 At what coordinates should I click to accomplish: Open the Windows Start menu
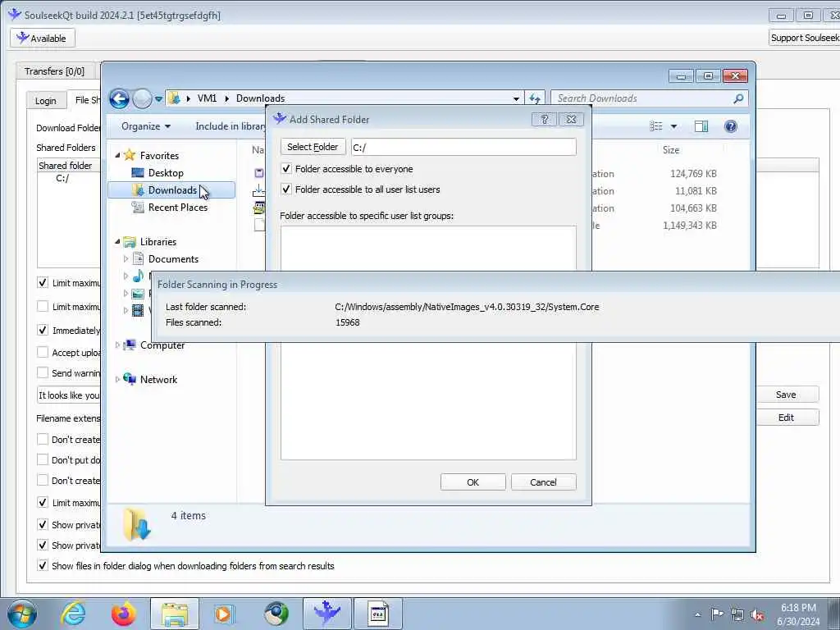[x=22, y=614]
